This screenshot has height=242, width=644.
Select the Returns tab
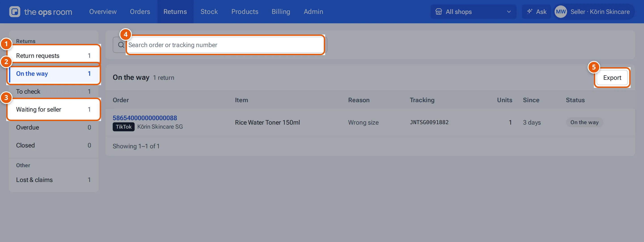tap(175, 11)
